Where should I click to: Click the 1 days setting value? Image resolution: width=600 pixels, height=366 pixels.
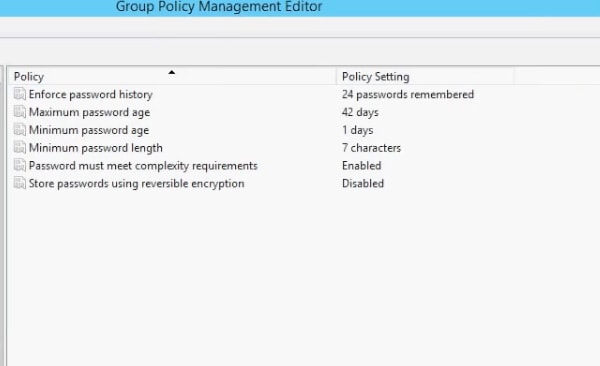point(357,130)
